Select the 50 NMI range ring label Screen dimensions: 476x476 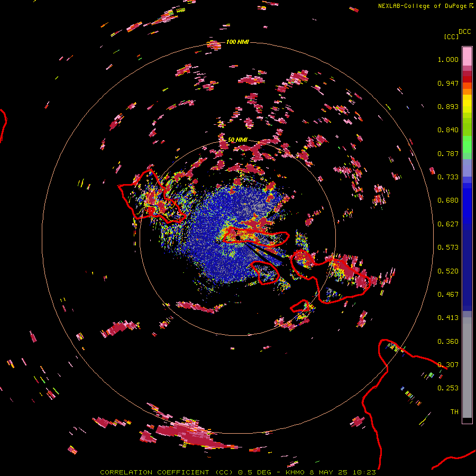point(237,140)
